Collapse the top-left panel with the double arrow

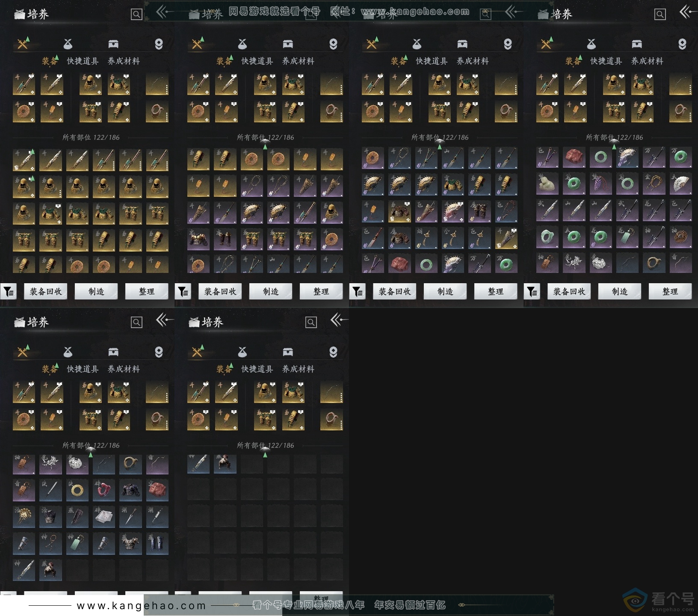[x=164, y=12]
